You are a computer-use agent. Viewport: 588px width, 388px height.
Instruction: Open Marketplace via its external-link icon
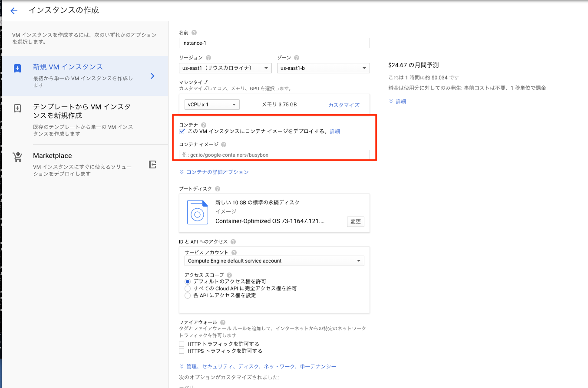click(x=152, y=164)
